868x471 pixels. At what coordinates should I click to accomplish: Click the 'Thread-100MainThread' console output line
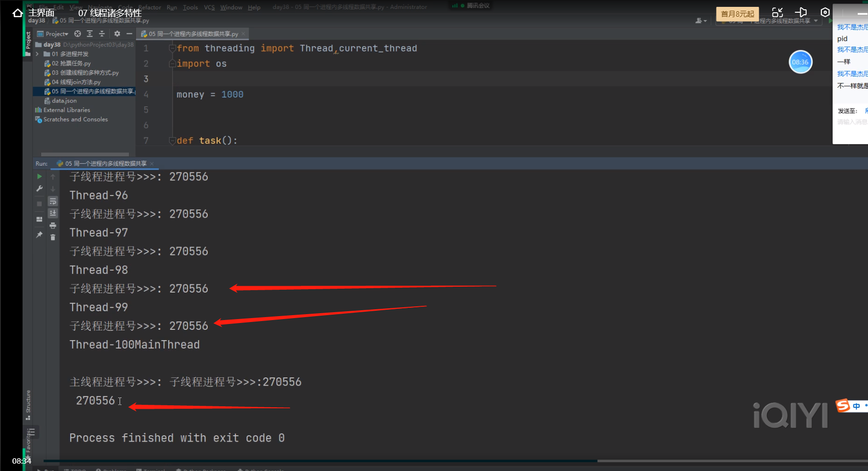tap(135, 345)
